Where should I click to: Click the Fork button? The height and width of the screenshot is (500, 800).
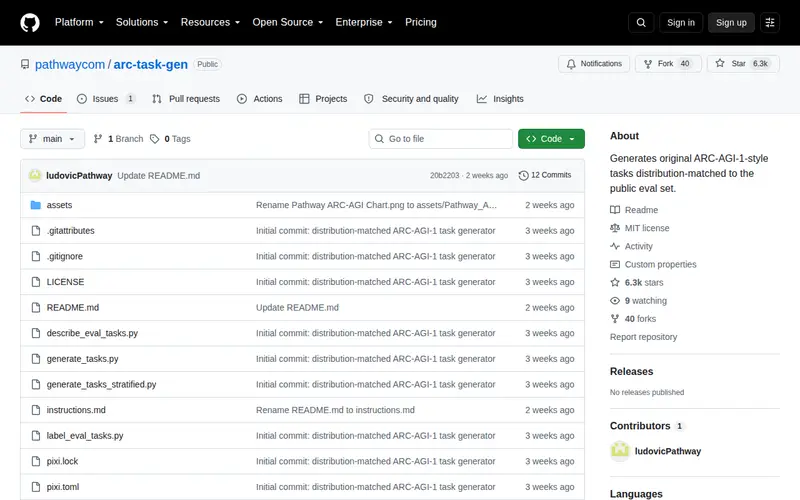(x=668, y=64)
